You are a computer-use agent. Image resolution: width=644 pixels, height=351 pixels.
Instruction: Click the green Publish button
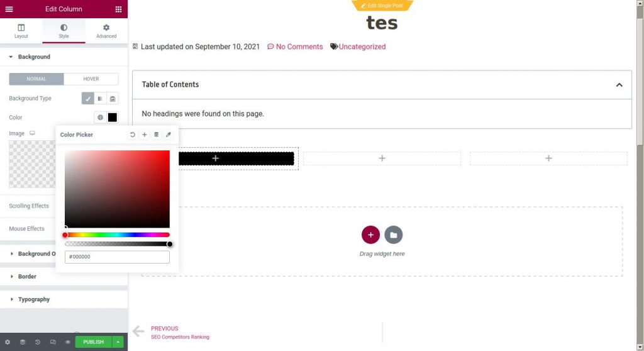(93, 342)
